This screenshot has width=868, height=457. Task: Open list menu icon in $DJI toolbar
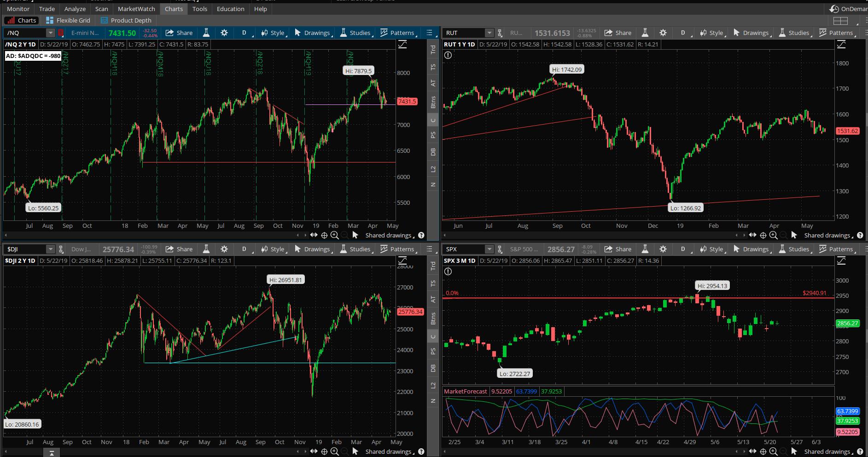430,249
